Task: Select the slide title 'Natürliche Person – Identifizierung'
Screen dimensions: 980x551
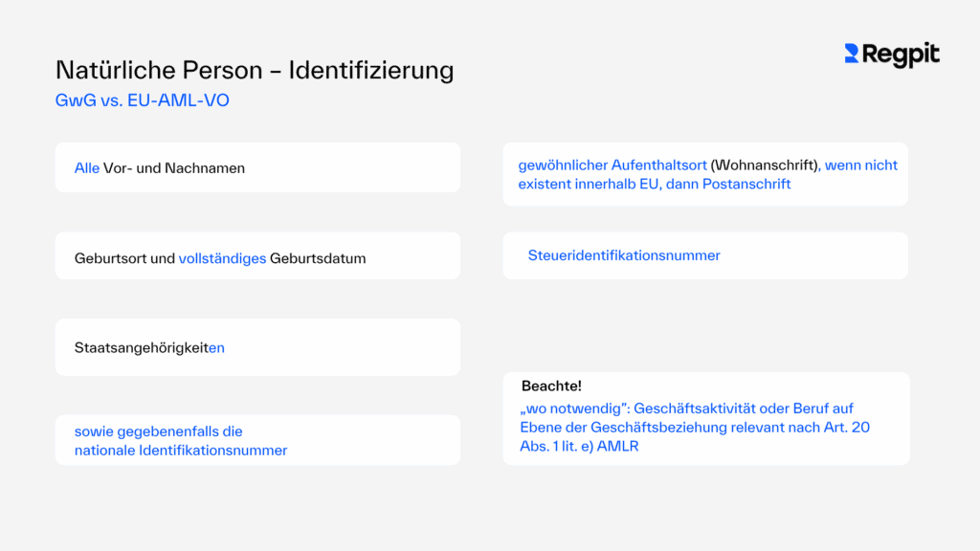Action: 255,70
